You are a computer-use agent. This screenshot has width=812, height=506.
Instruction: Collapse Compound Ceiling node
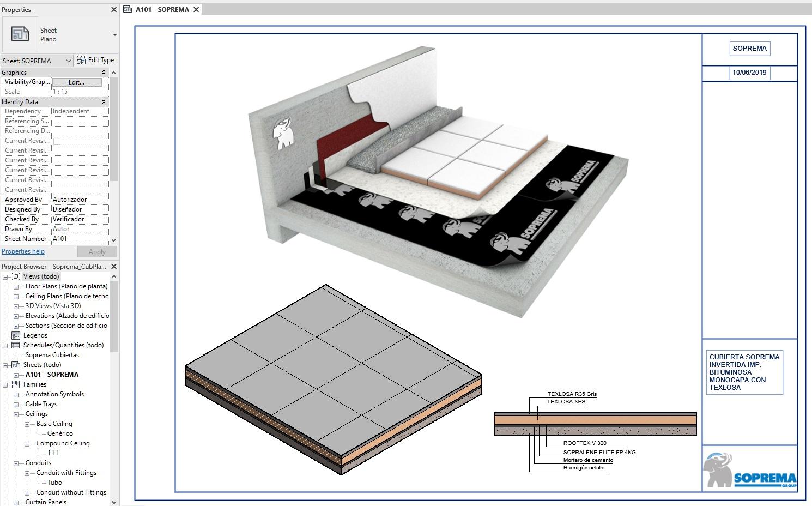pyautogui.click(x=27, y=444)
